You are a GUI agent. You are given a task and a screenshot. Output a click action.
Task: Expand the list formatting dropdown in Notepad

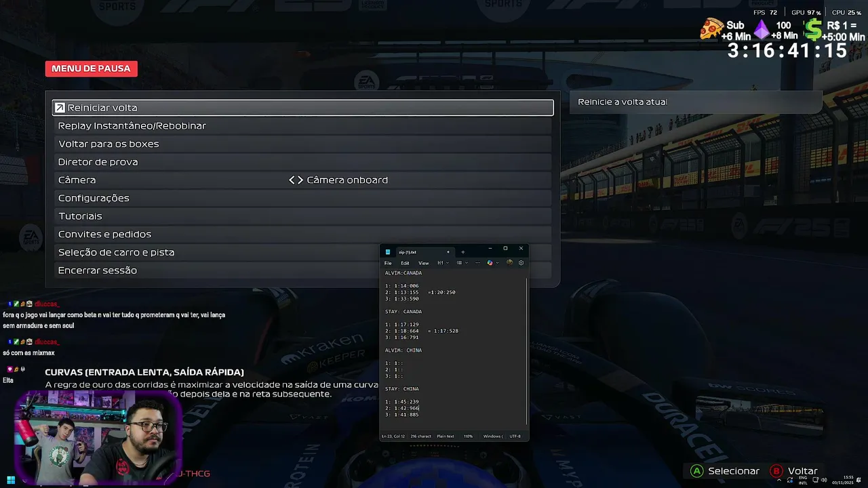[x=462, y=263]
